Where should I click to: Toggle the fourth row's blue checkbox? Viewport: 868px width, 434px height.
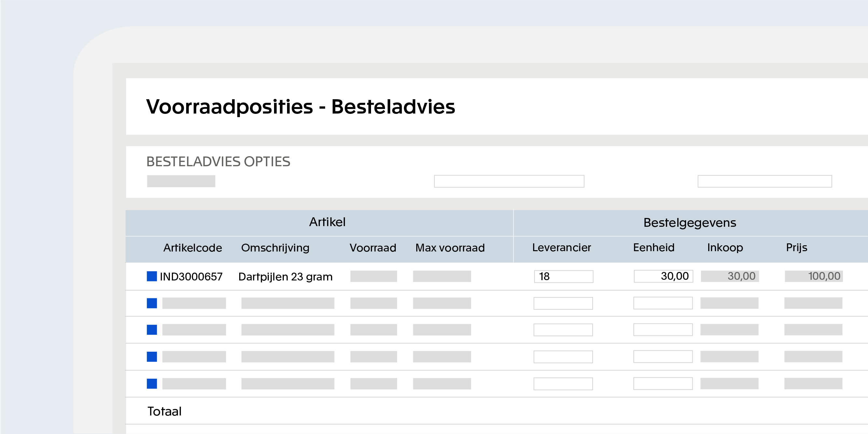click(x=152, y=357)
